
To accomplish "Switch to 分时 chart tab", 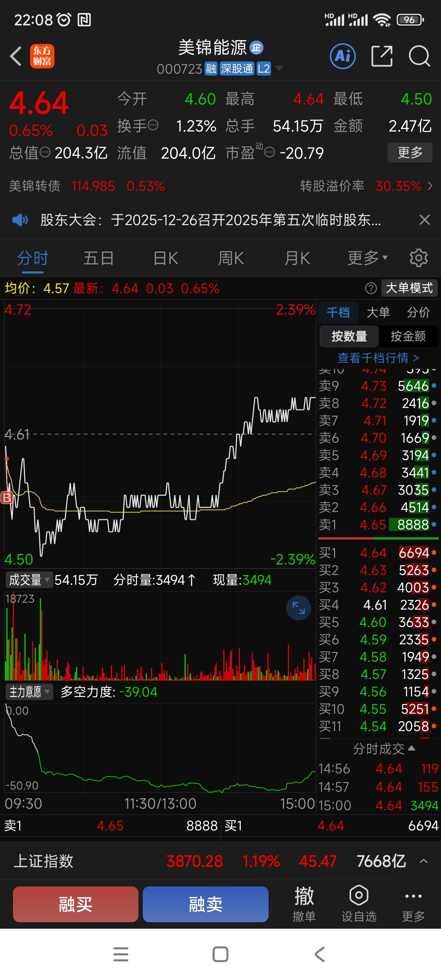I will click(x=33, y=258).
